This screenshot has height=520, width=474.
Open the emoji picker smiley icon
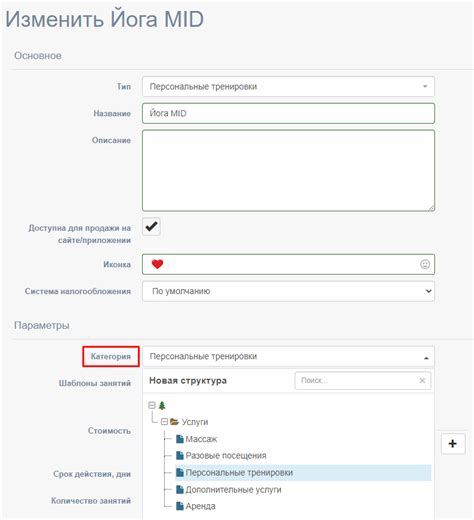coord(425,264)
